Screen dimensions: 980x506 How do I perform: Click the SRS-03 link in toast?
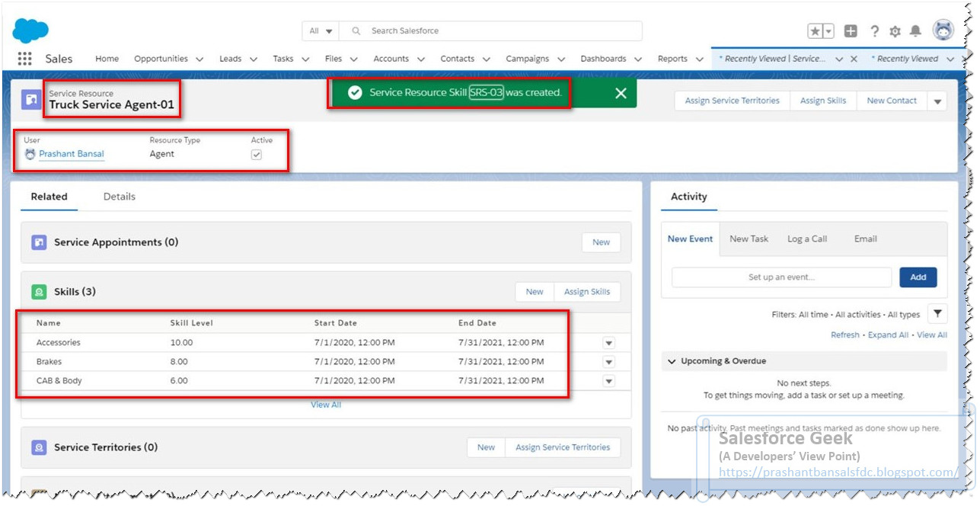[x=486, y=92]
